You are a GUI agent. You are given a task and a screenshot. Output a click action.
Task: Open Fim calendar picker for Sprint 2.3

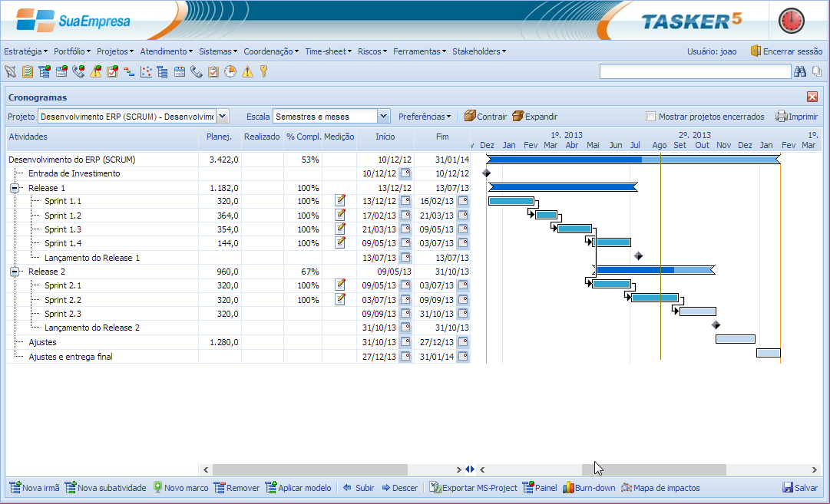click(x=463, y=314)
